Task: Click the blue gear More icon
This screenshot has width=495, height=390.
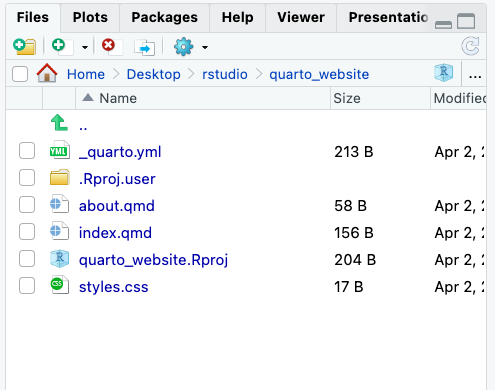Action: coord(183,47)
